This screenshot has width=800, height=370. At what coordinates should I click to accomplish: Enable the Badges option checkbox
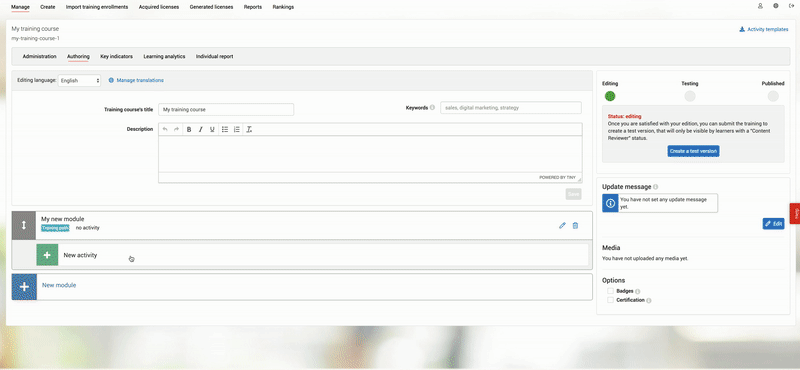click(x=610, y=291)
